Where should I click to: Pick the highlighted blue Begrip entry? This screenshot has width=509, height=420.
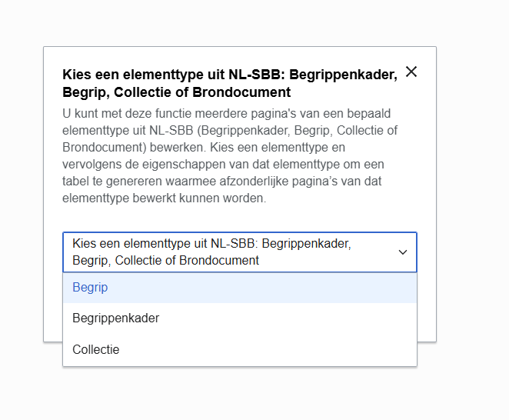(91, 288)
